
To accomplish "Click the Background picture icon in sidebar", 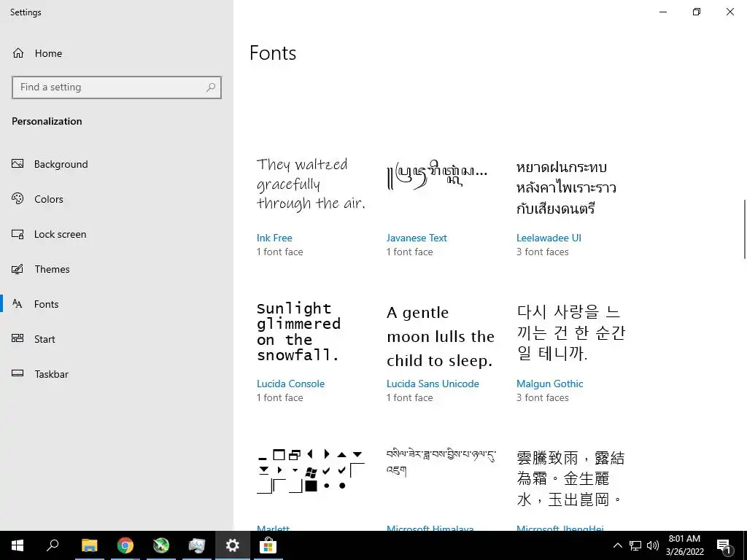I will click(x=18, y=164).
